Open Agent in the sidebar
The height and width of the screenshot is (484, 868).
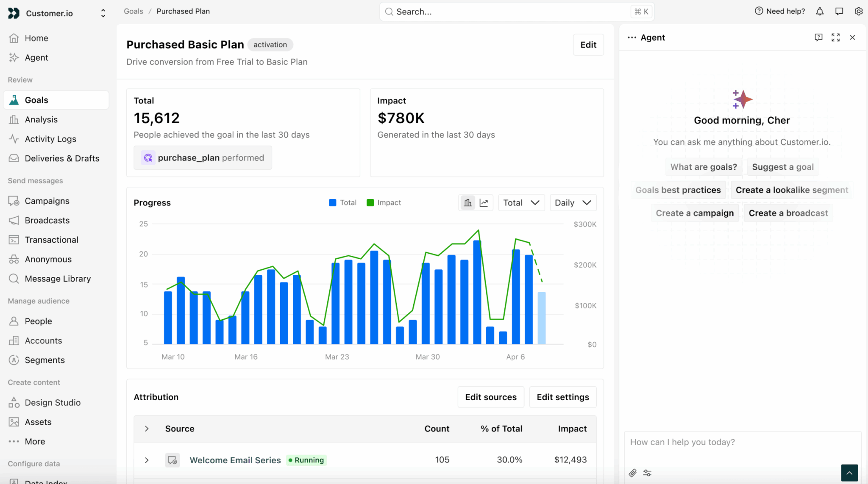[56, 58]
